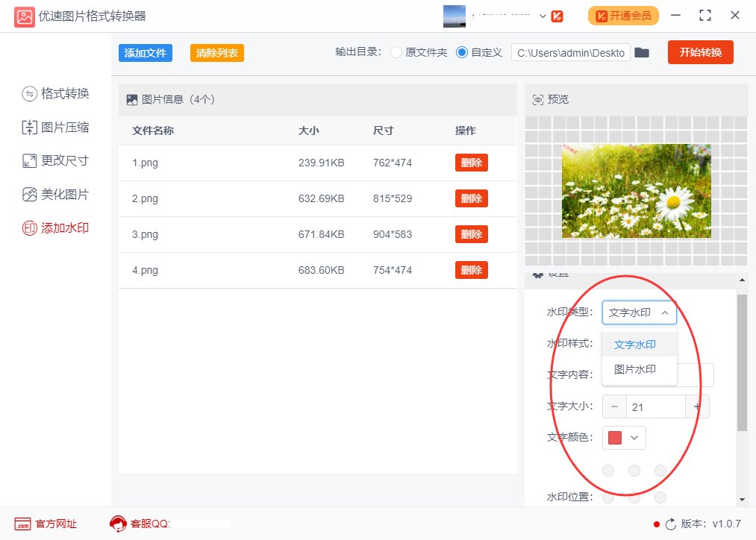The width and height of the screenshot is (756, 540).
Task: Delete 2.png using its 删除 button
Action: coord(471,198)
